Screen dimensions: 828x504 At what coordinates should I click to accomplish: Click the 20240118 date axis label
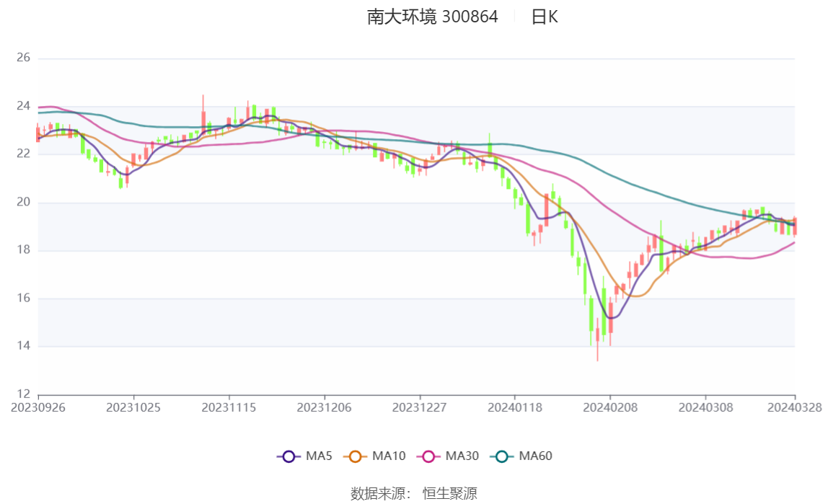515,408
